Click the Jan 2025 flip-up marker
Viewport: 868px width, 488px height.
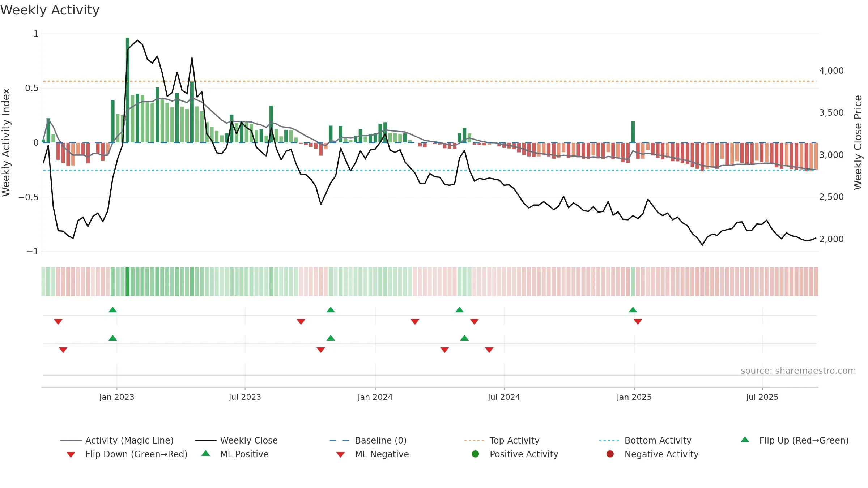point(633,310)
